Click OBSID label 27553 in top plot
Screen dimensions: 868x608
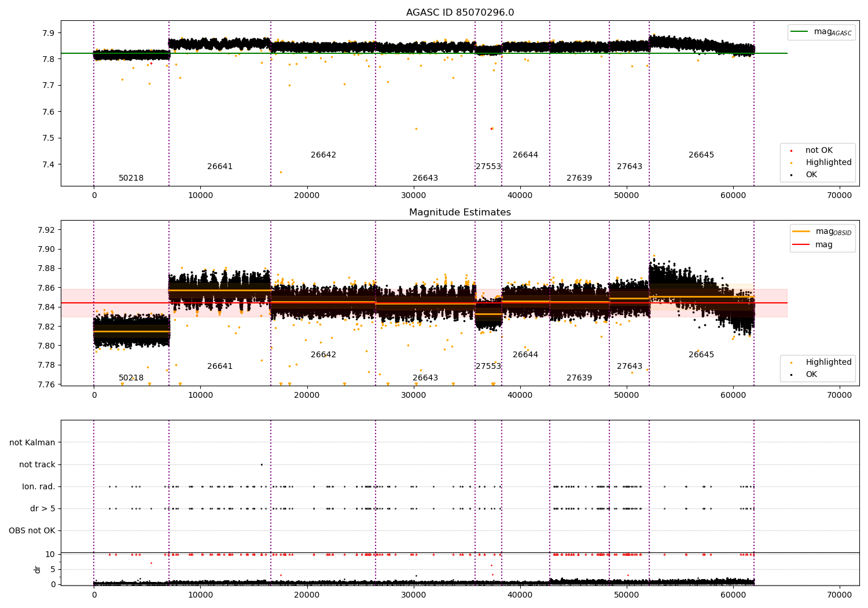488,167
